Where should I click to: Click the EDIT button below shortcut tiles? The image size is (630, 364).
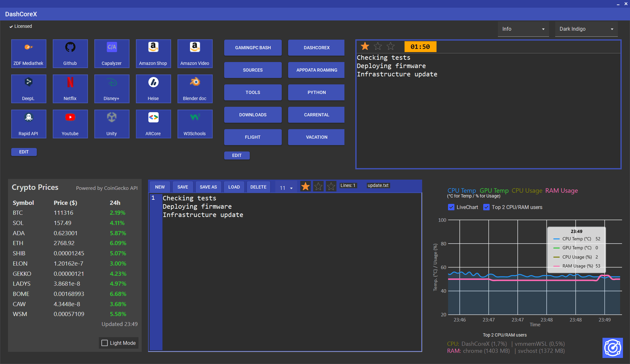pos(24,152)
